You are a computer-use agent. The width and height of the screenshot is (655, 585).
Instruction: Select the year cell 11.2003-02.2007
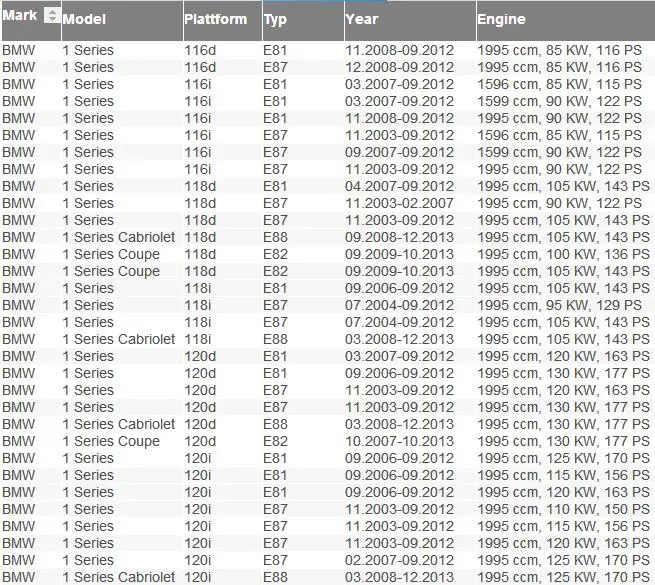pyautogui.click(x=399, y=203)
